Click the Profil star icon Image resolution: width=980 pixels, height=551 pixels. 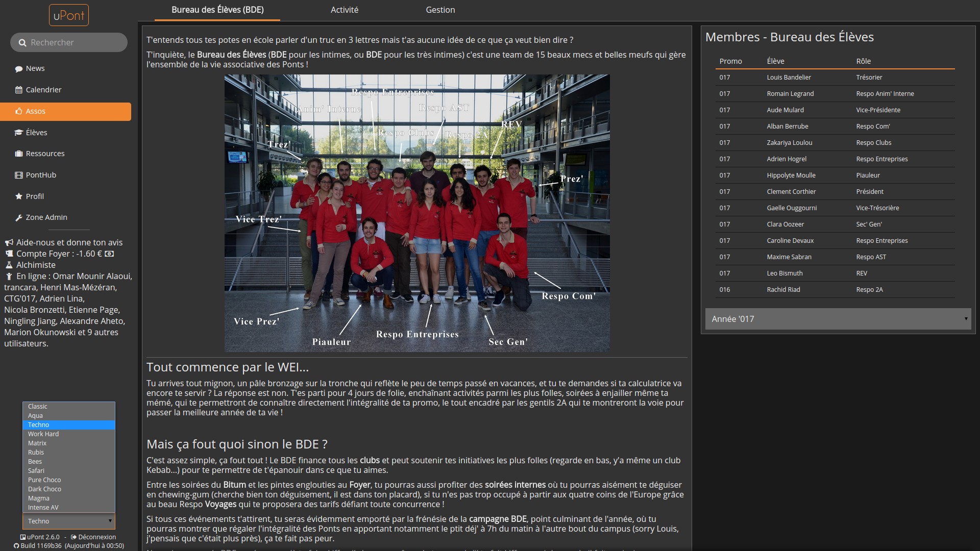19,196
